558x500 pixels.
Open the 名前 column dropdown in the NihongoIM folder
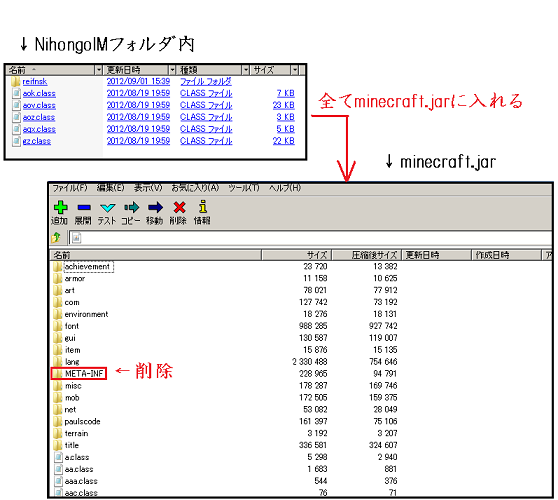99,70
